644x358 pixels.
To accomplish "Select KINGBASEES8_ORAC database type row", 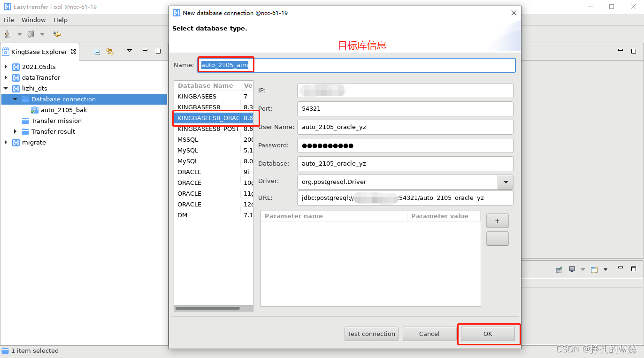I will point(214,118).
